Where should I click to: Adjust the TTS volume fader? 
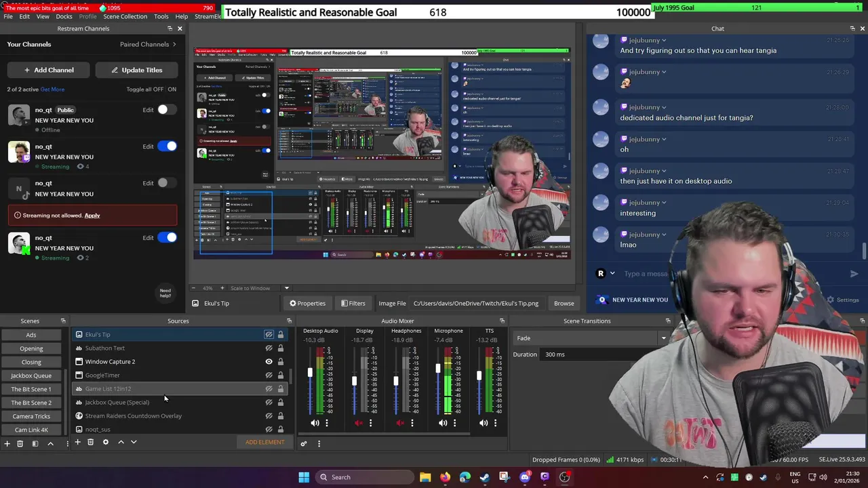479,376
